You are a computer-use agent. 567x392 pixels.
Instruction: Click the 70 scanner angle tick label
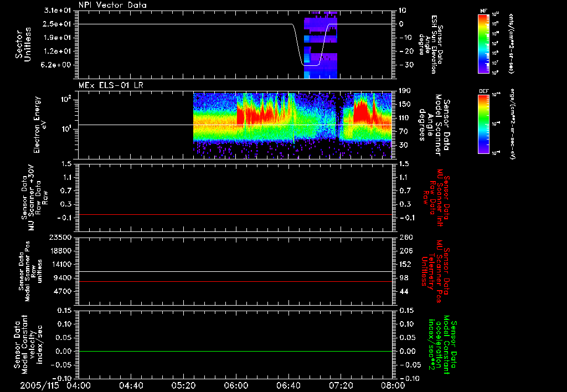[x=403, y=132]
